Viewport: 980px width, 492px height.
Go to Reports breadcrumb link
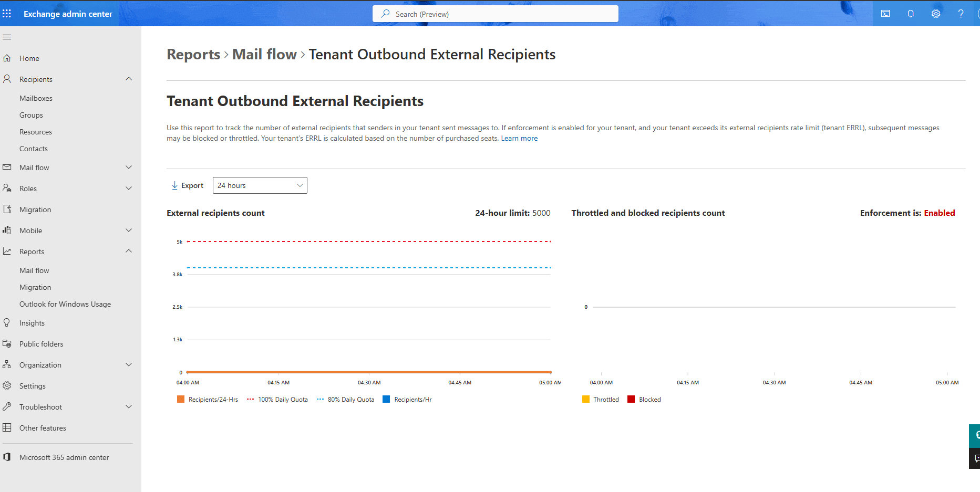point(193,55)
